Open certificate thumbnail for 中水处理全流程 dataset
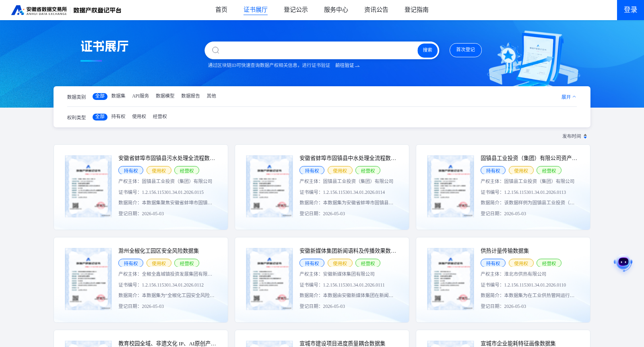 point(270,186)
